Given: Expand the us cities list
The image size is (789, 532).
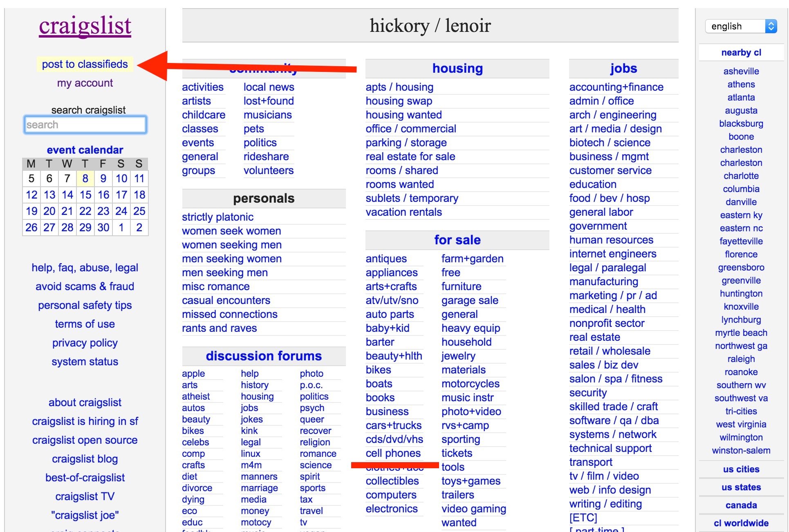Looking at the screenshot, I should (741, 469).
